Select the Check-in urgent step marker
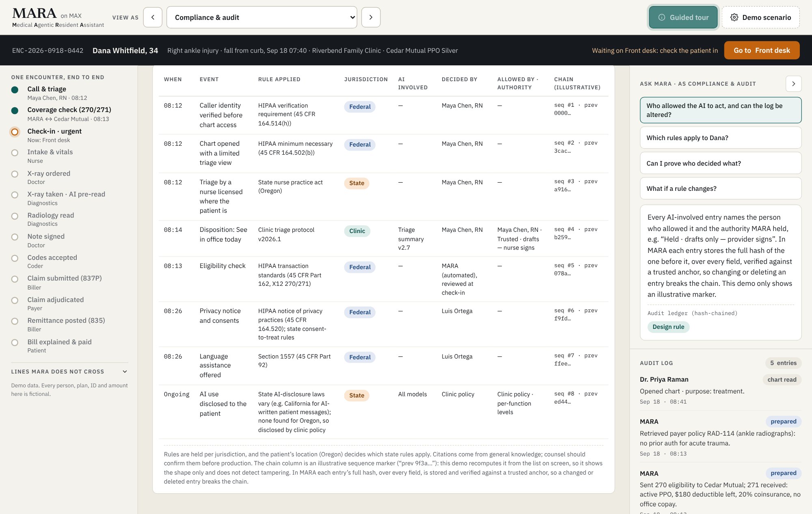Image resolution: width=812 pixels, height=514 pixels. click(15, 132)
